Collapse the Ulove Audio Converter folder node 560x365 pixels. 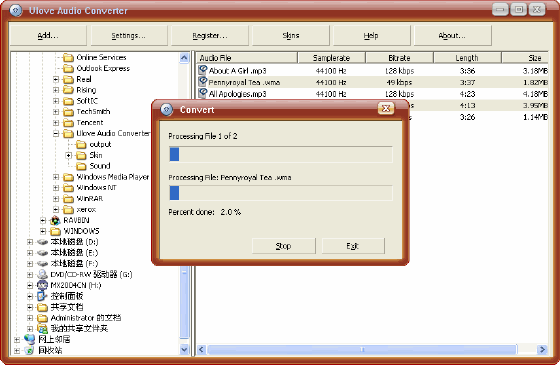56,134
